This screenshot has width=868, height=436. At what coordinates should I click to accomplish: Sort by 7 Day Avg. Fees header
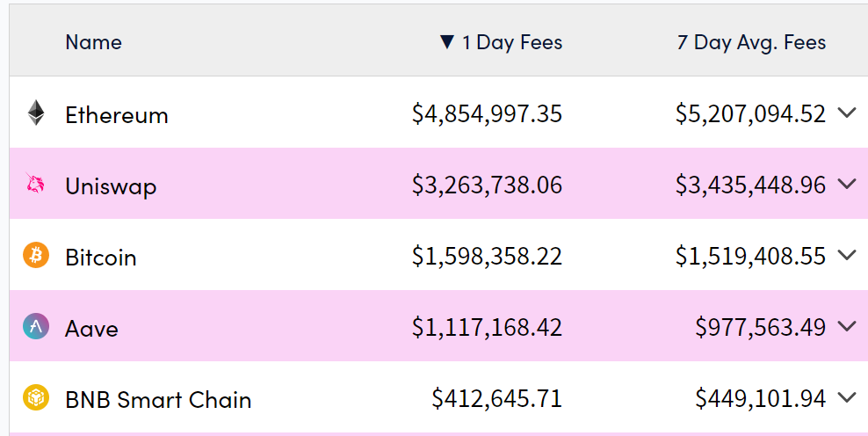(751, 42)
